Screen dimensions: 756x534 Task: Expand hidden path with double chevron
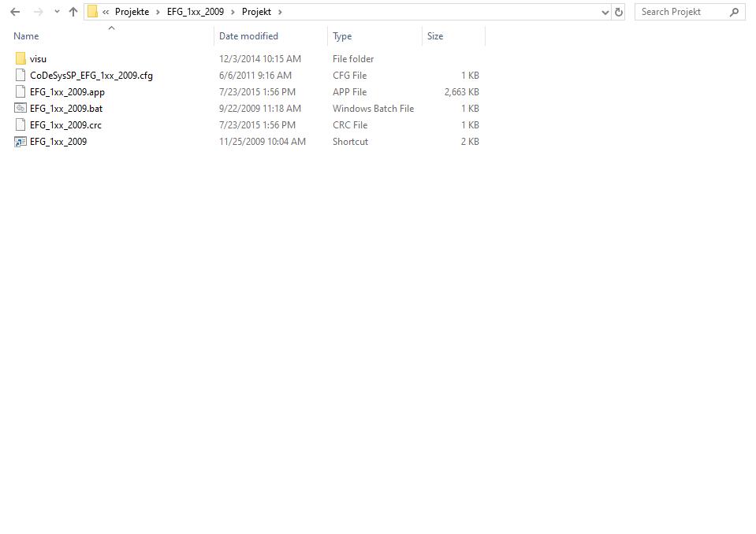(x=106, y=12)
